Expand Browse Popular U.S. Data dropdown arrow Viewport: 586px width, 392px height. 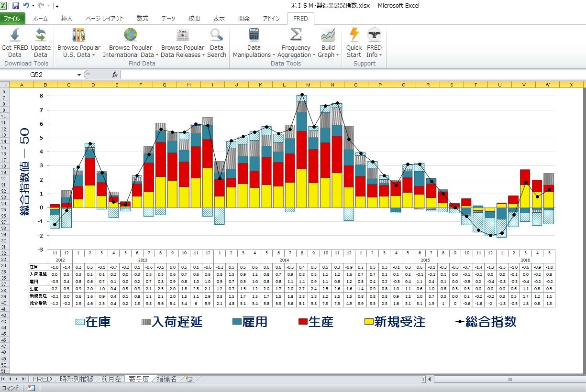(x=93, y=55)
